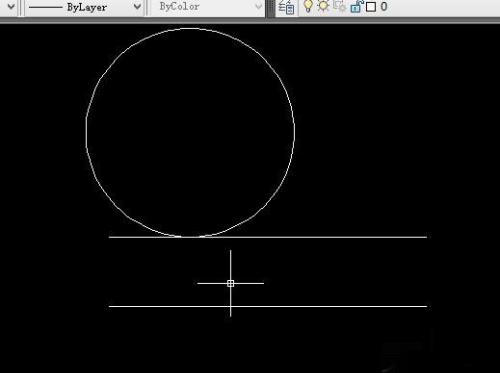
Task: Click the white layer color swatch
Action: coord(371,7)
